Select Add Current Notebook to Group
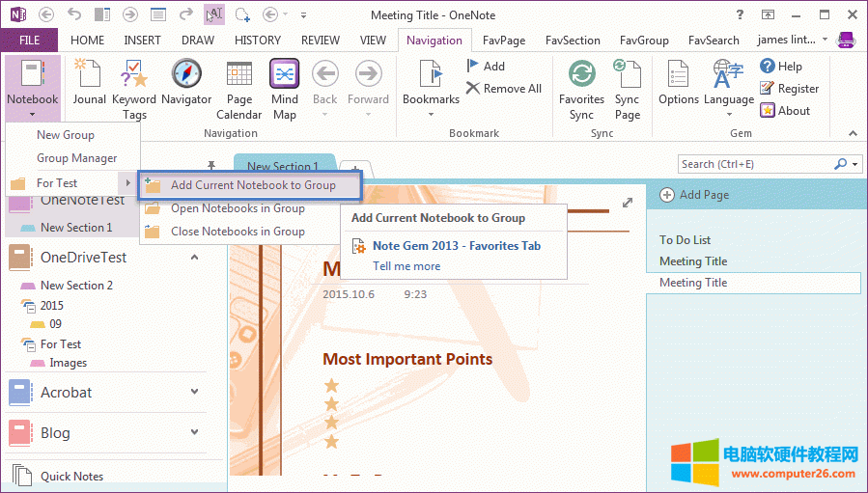The height and width of the screenshot is (493, 868). 252,185
